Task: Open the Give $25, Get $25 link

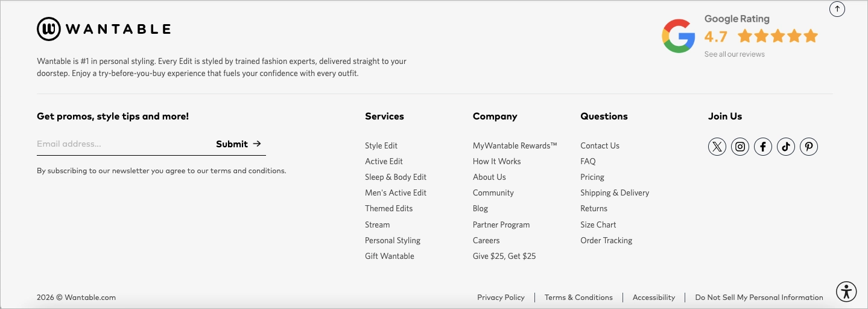Action: tap(504, 256)
